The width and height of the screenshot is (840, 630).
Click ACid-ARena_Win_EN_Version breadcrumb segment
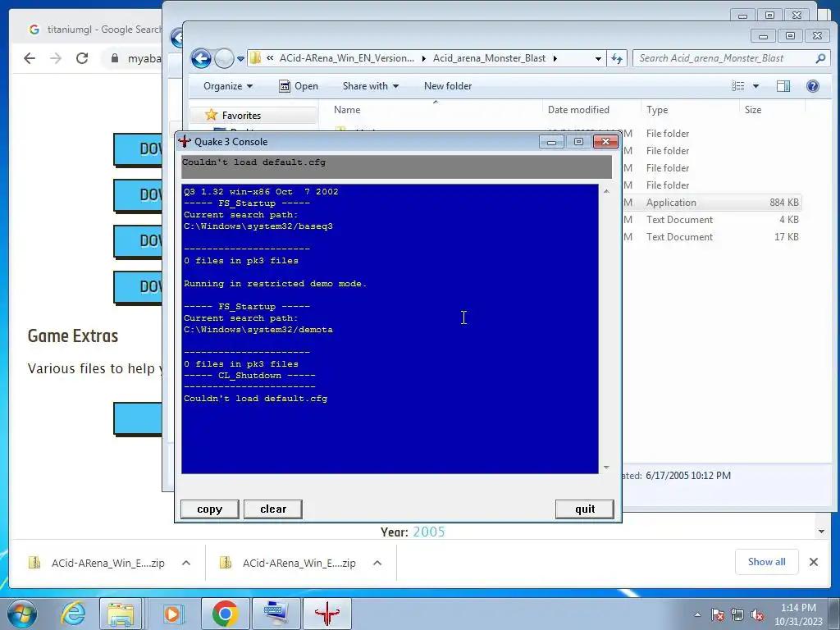point(347,58)
